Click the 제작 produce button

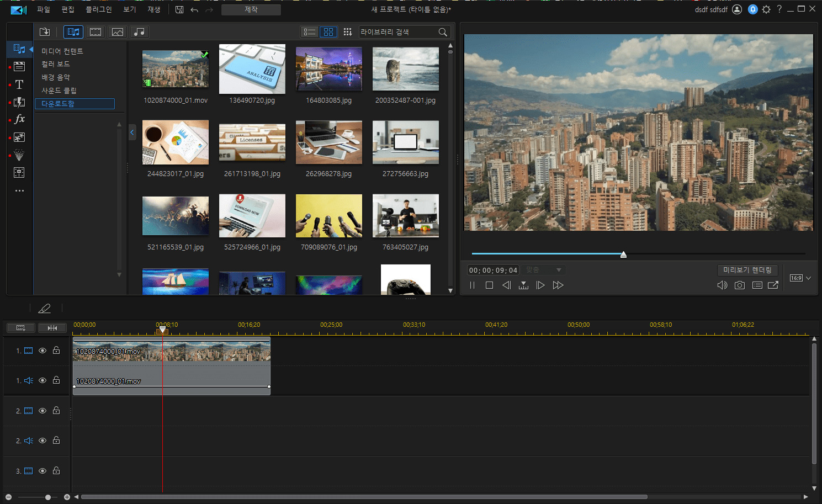[251, 9]
